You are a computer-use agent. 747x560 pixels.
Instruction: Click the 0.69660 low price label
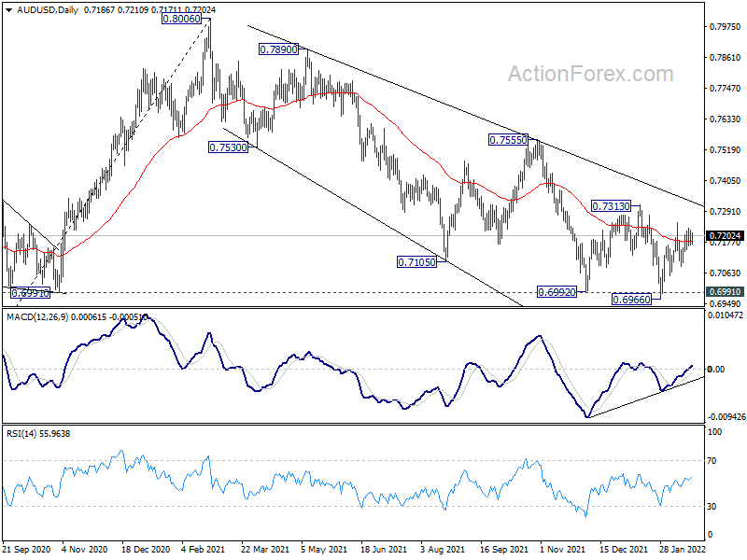(631, 299)
